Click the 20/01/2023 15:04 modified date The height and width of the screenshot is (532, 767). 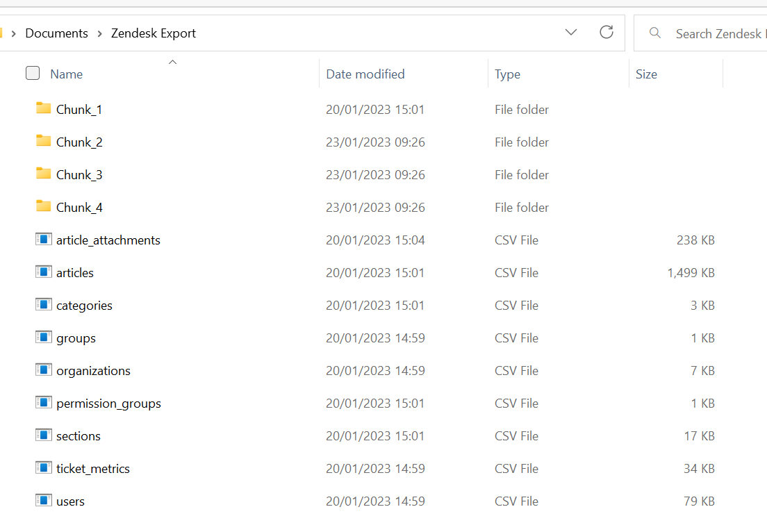(x=375, y=240)
